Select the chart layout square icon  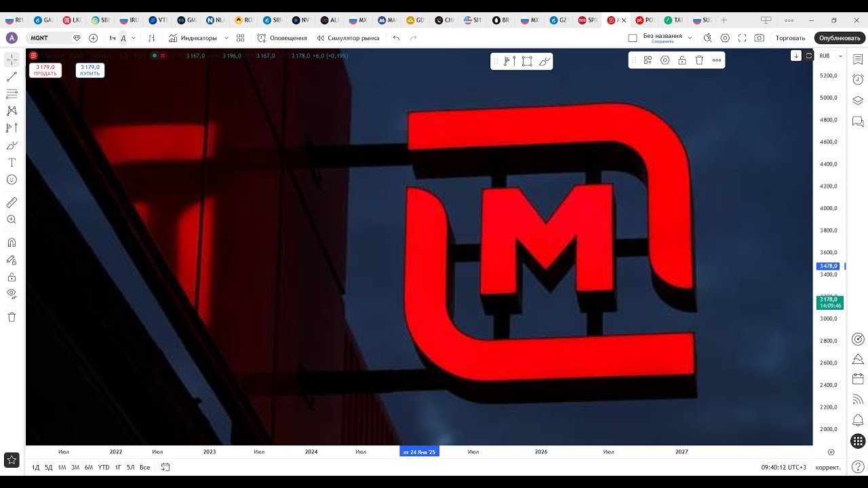tap(633, 38)
